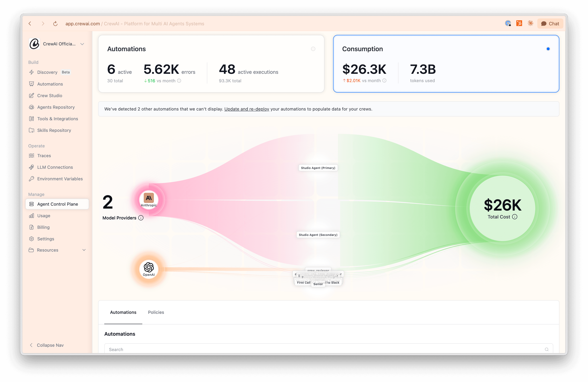Select the Consumption card radio button
The width and height of the screenshot is (588, 382).
click(x=548, y=49)
